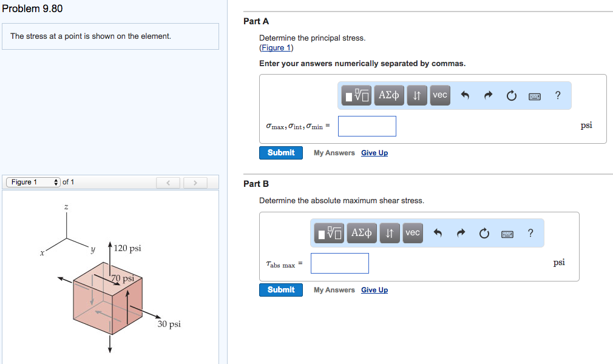This screenshot has width=613, height=364.
Task: Reset the Part A answer with circular arrow
Action: pyautogui.click(x=512, y=95)
